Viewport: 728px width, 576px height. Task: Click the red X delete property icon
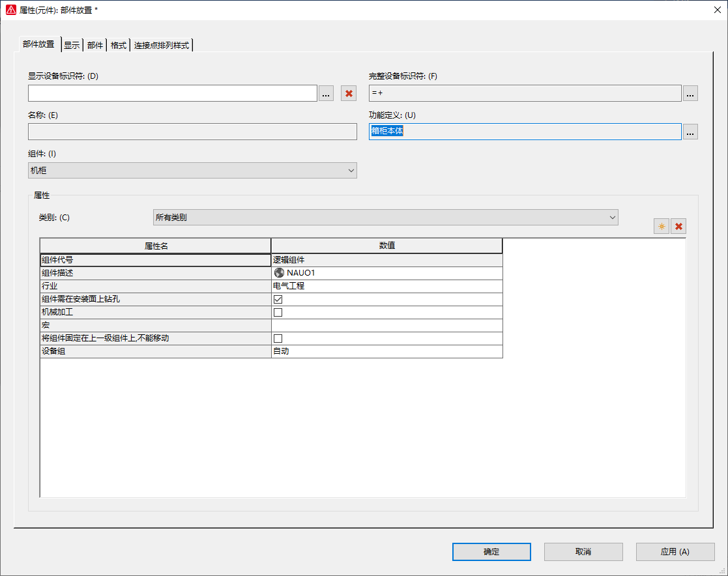679,226
